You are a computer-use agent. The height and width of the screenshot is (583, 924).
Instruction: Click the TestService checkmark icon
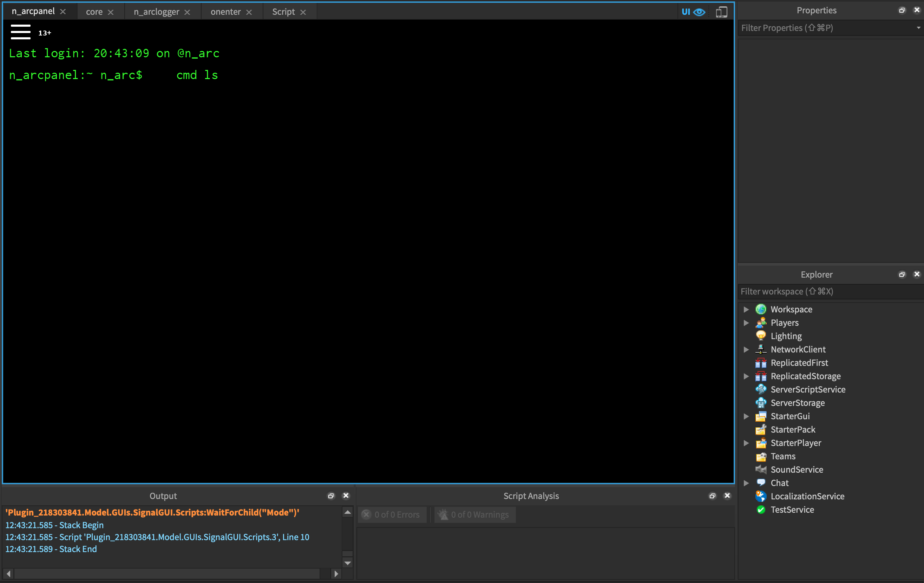pyautogui.click(x=761, y=510)
